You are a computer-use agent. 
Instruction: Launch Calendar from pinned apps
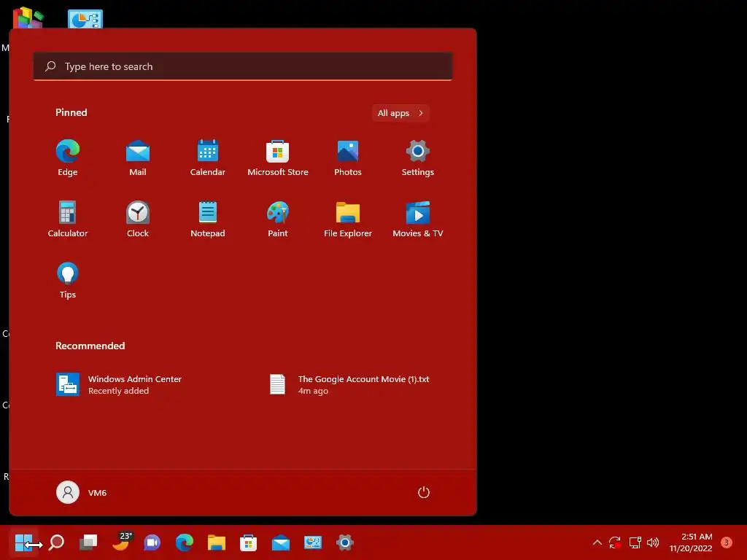pos(208,158)
